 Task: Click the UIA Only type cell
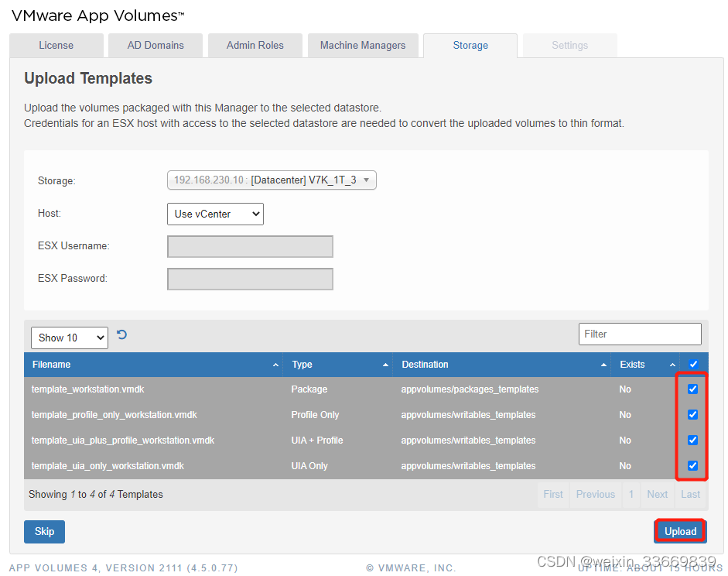pyautogui.click(x=309, y=466)
